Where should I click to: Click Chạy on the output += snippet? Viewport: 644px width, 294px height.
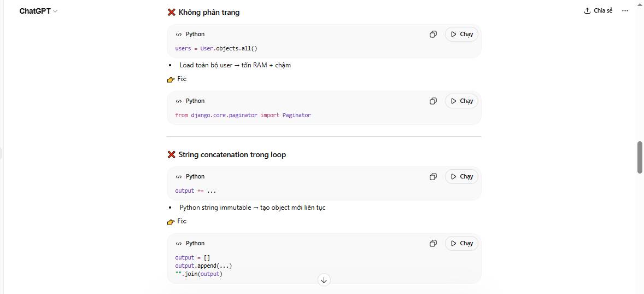pos(461,176)
